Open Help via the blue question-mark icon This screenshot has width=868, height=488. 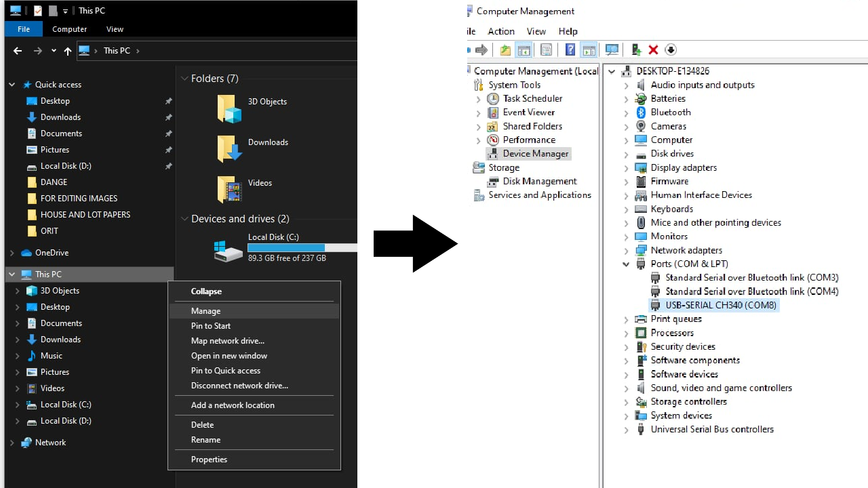(570, 49)
